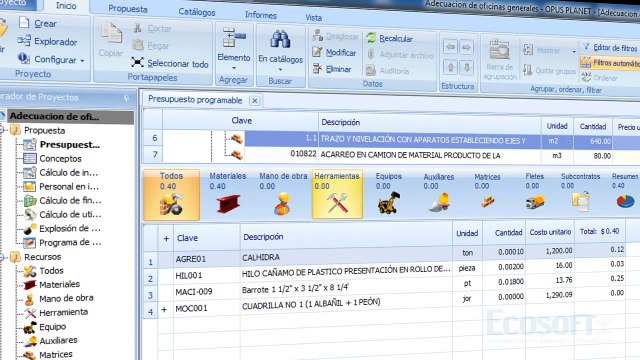This screenshot has width=640, height=360.
Task: Click the up arrow in Estructura
Action: pos(450,67)
